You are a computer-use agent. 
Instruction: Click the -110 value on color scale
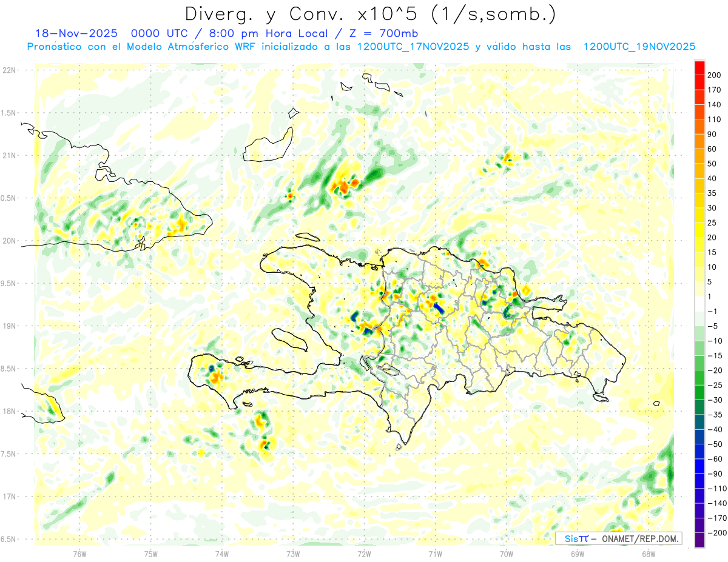point(716,488)
